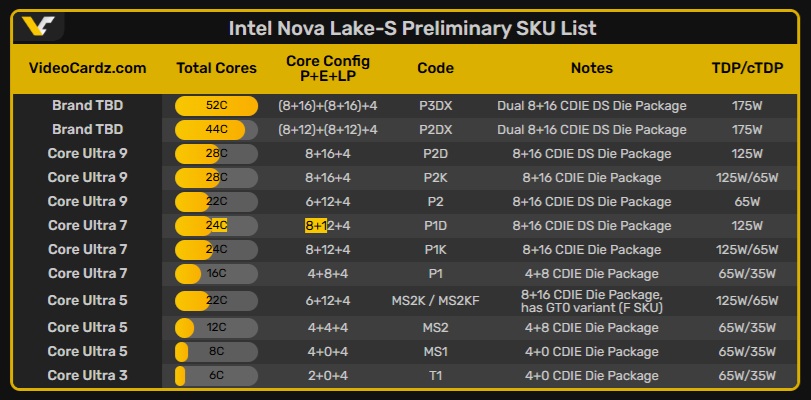The image size is (811, 400).
Task: Click the VideoCardz logo icon in the title bar
Action: click(38, 26)
